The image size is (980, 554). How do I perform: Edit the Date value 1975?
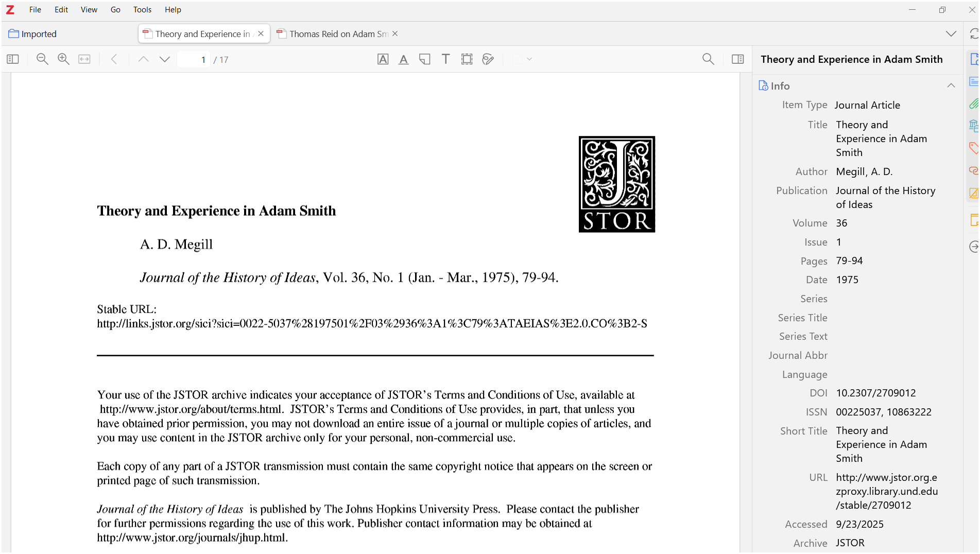point(847,280)
